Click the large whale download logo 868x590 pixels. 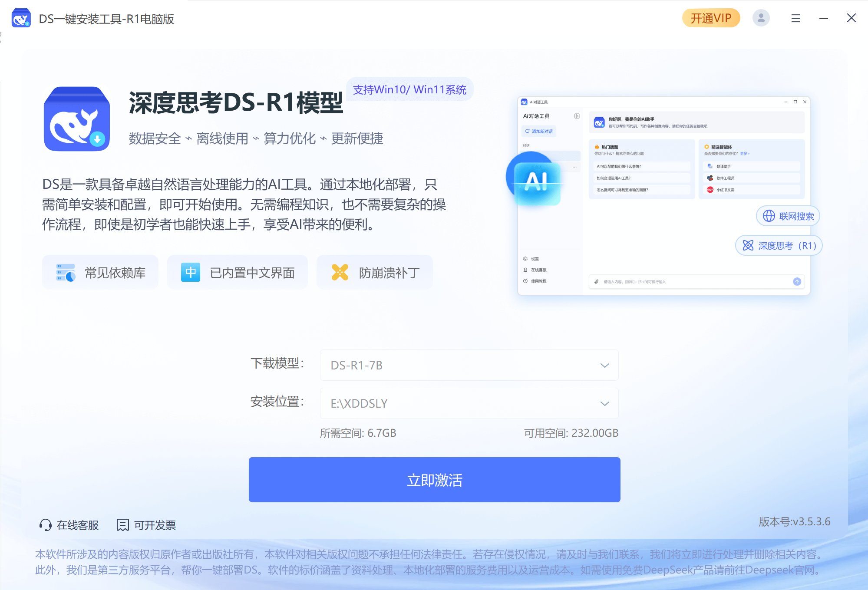[77, 119]
